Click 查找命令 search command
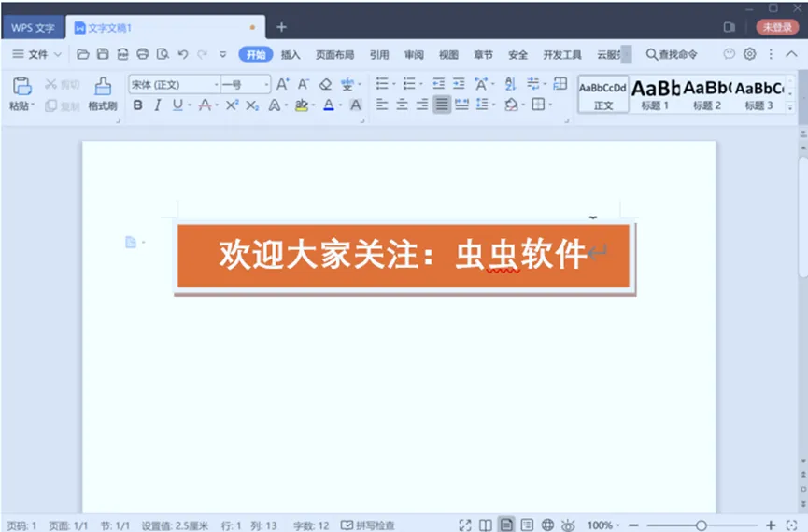Screen dimensions: 808x532 672,54
